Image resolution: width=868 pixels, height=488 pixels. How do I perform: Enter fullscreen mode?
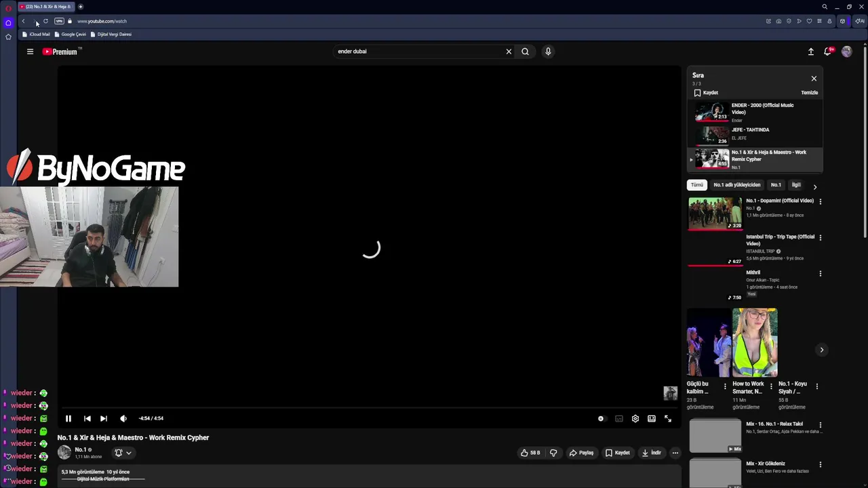668,419
